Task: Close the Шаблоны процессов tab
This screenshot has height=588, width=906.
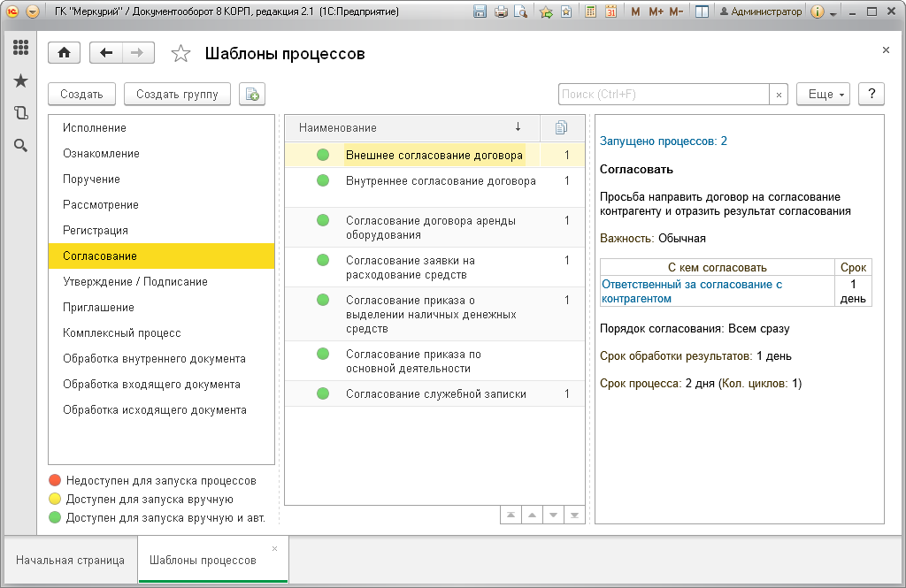Action: tap(274, 548)
